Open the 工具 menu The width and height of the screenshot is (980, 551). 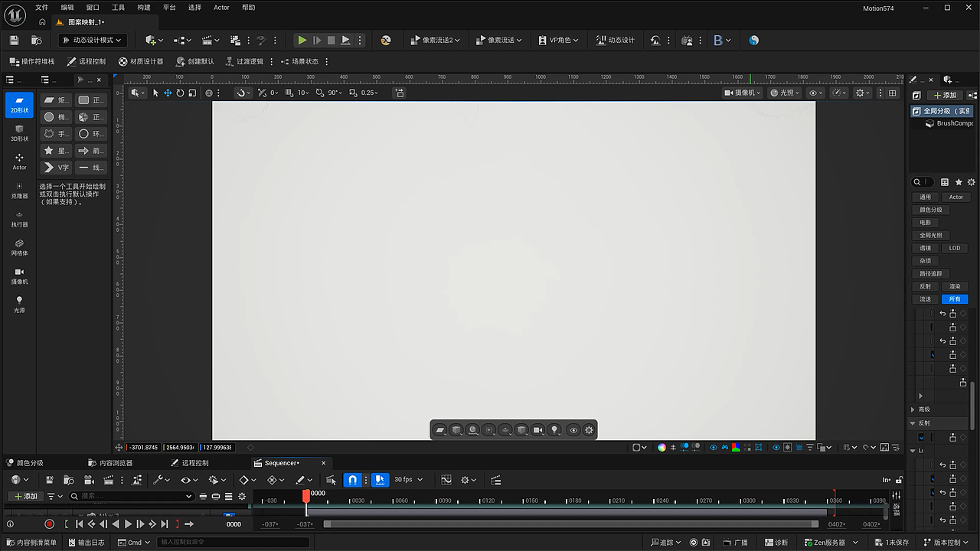coord(118,8)
